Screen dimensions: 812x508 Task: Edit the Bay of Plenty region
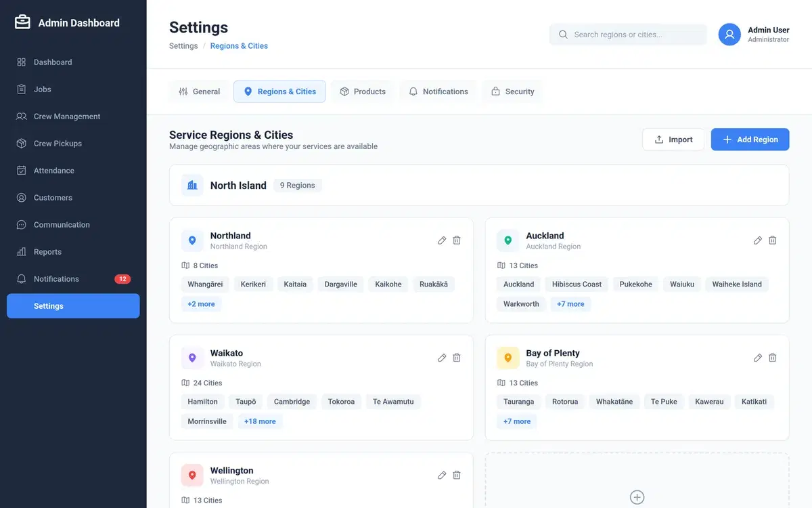point(758,358)
